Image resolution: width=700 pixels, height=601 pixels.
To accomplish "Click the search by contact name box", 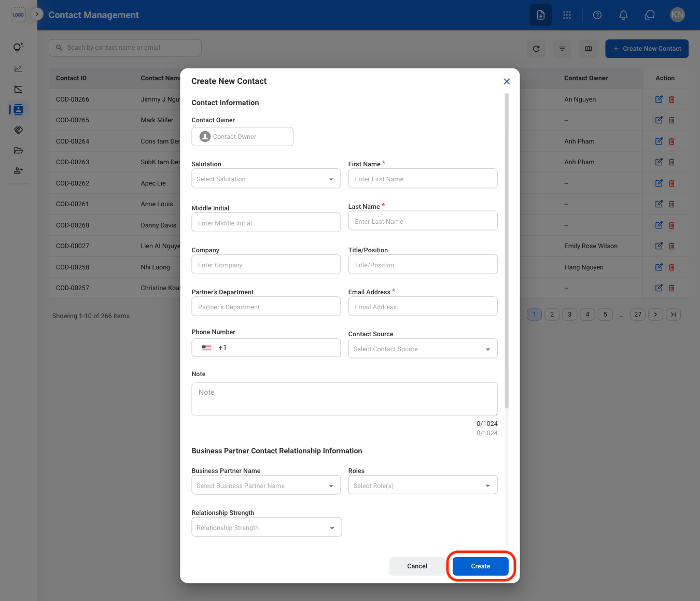I will click(x=125, y=48).
